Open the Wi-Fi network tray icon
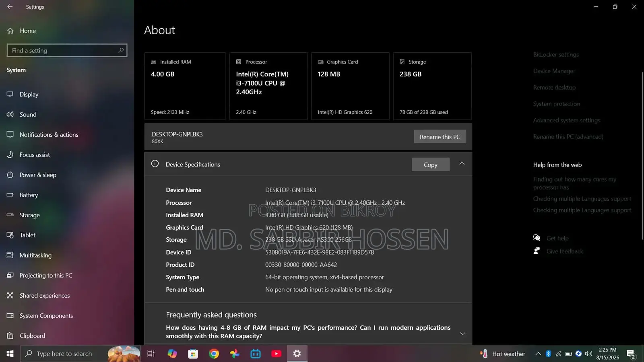Viewport: 644px width, 362px height. point(559,354)
